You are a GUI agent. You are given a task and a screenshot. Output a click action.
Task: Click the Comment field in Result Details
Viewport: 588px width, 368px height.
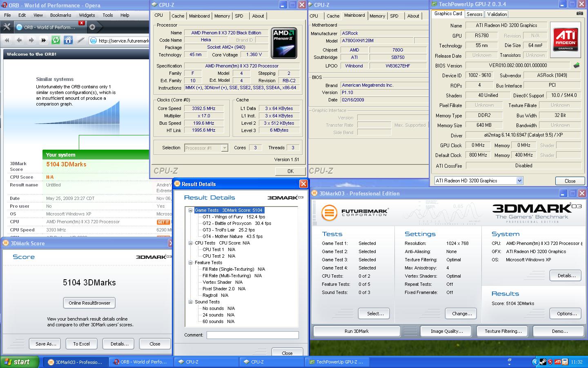(x=252, y=335)
